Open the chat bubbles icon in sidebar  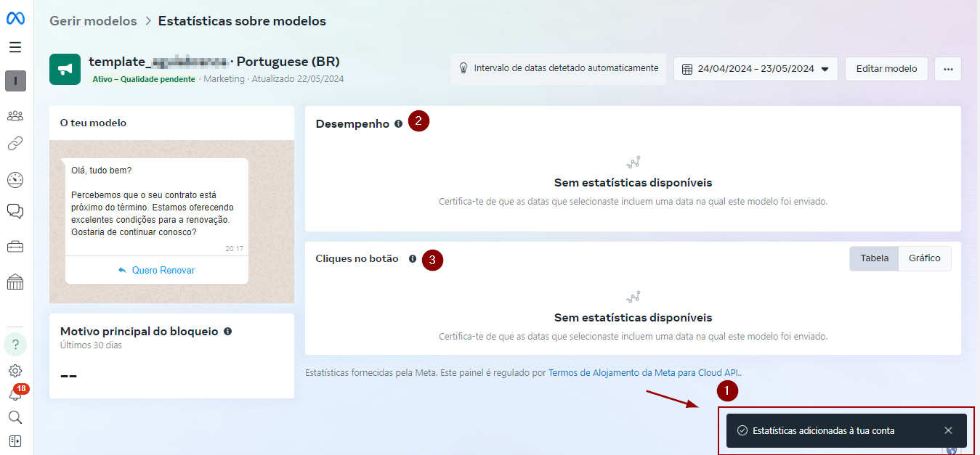click(x=15, y=211)
